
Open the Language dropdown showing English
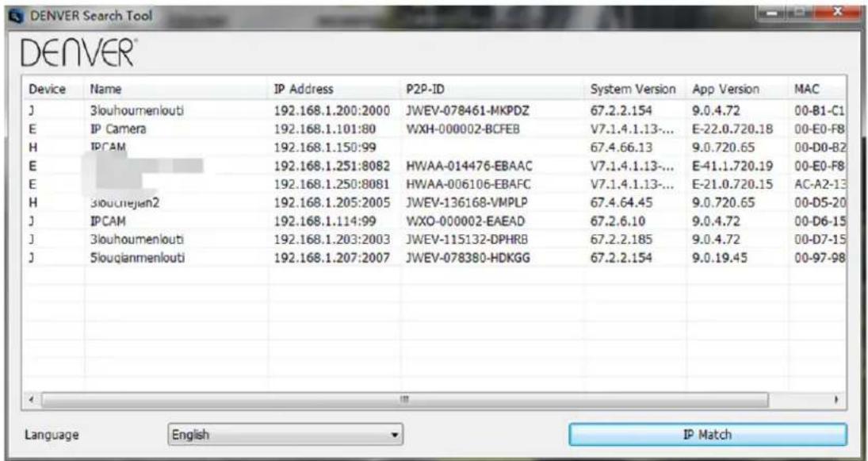[285, 435]
